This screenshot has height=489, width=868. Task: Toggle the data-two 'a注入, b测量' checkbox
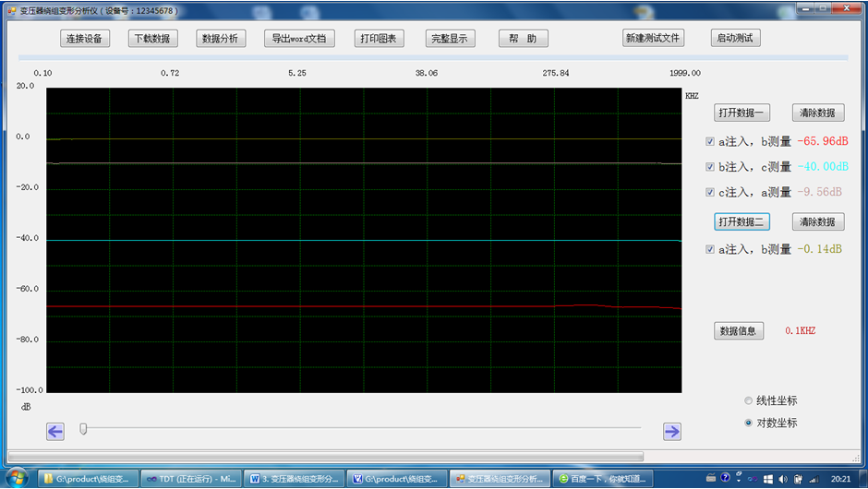[710, 249]
